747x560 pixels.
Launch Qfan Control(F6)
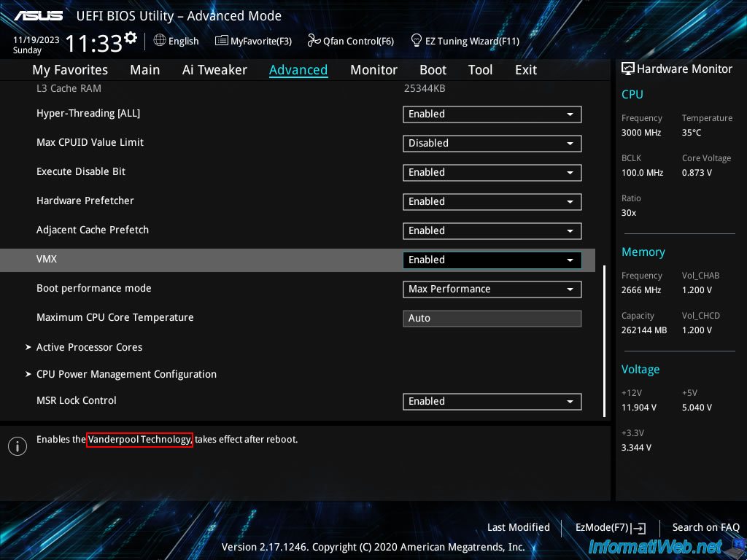[x=350, y=41]
